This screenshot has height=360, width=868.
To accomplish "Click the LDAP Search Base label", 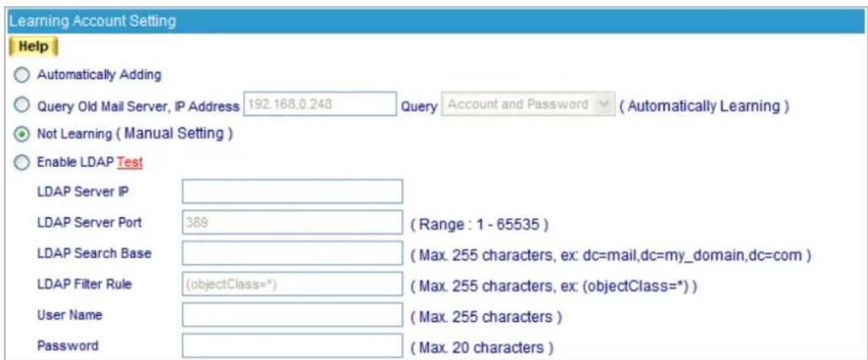I will click(x=94, y=253).
